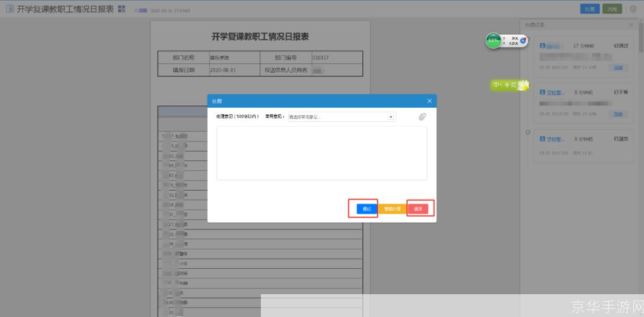The image size is (644, 317).
Task: Click the green percentage circle floating widget
Action: point(493,41)
